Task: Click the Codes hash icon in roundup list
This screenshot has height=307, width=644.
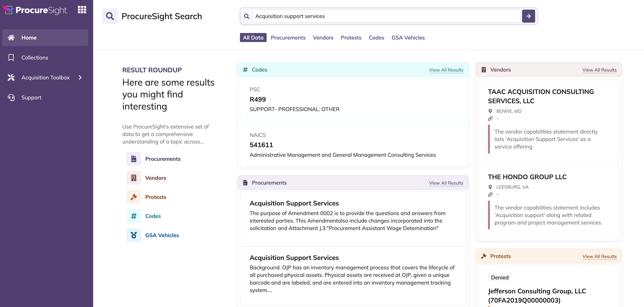Action: coord(134,216)
